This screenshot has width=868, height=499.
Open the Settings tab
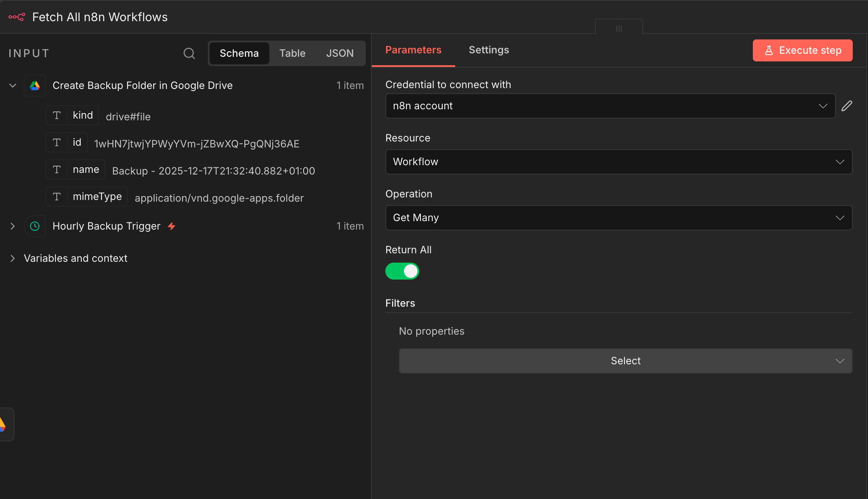[489, 50]
